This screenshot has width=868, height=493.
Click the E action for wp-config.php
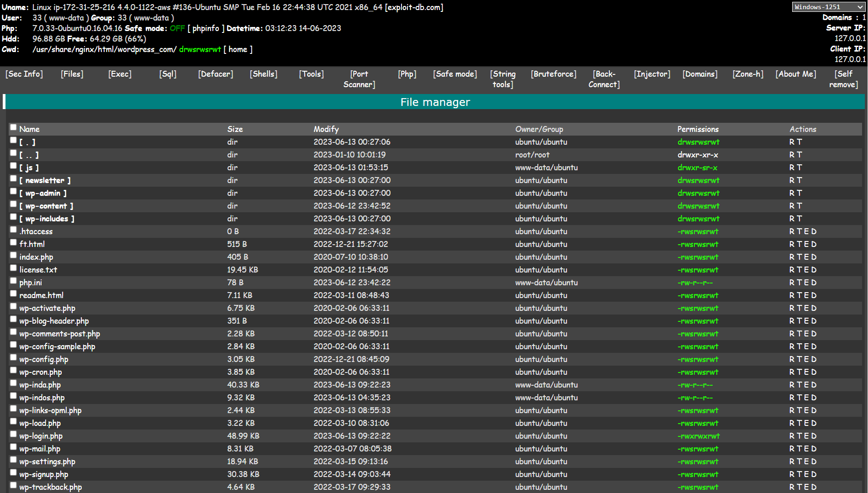806,359
